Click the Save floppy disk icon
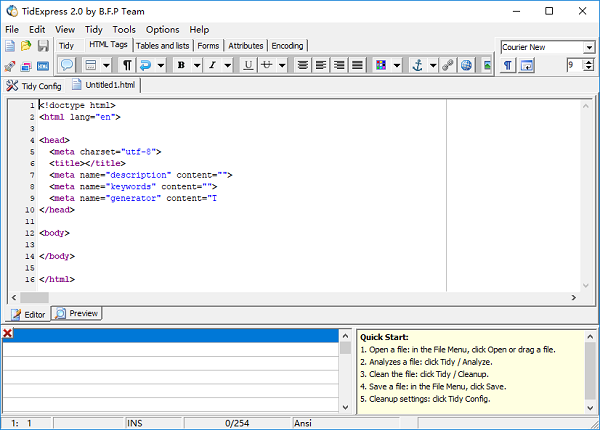Screen dimensions: 600x430 43,46
